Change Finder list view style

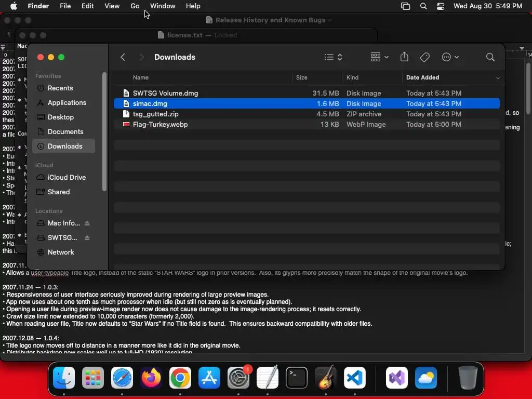tap(333, 57)
